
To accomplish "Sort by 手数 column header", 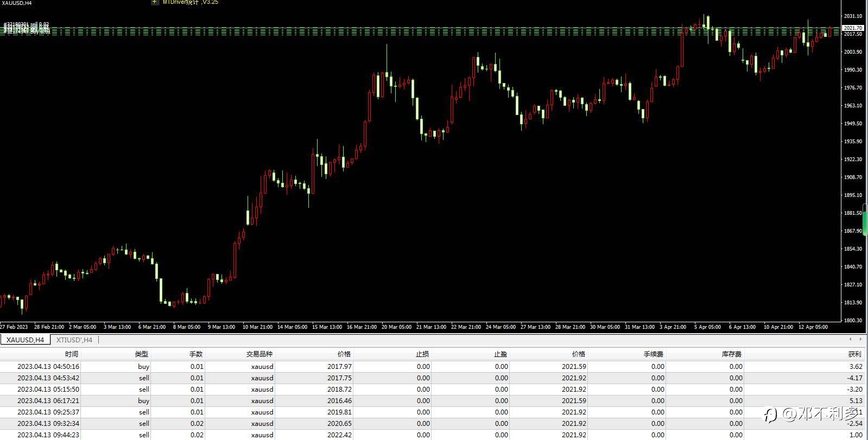I will [196, 354].
